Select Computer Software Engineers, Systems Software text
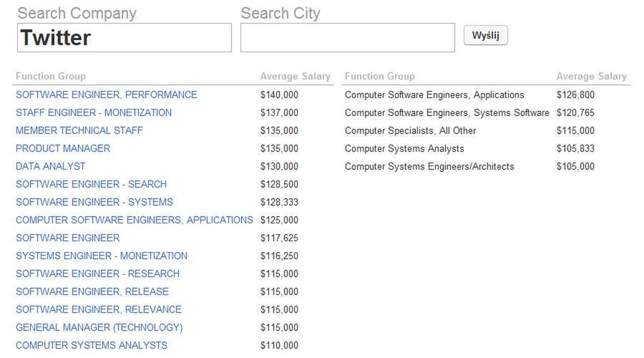Screen dimensions: 644x358 pos(447,112)
